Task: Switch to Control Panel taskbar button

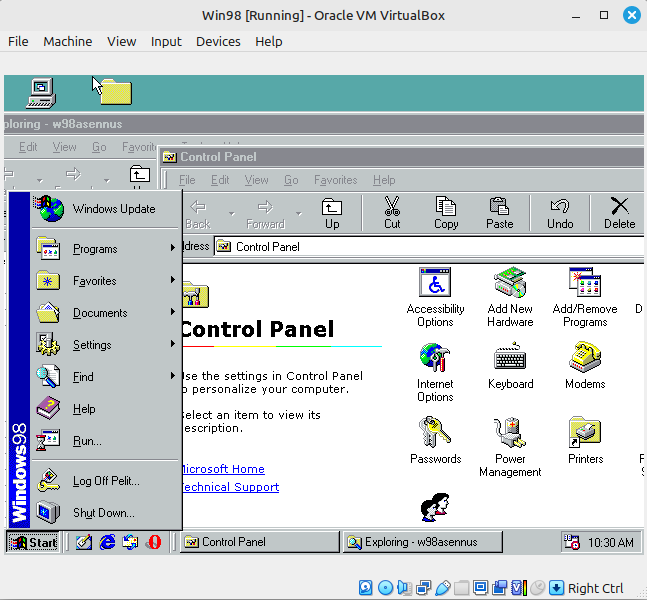Action: click(260, 542)
